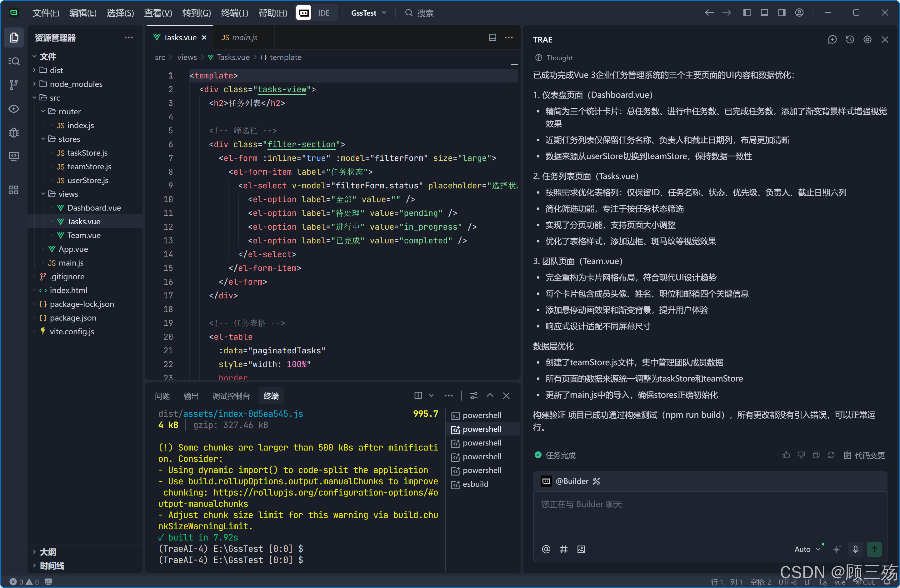Toggle the bottom panel layout button

764,13
